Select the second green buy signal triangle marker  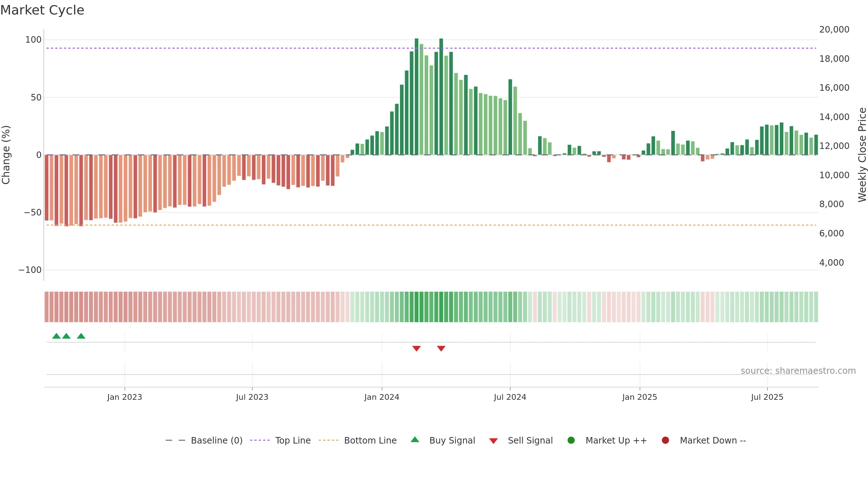point(66,336)
